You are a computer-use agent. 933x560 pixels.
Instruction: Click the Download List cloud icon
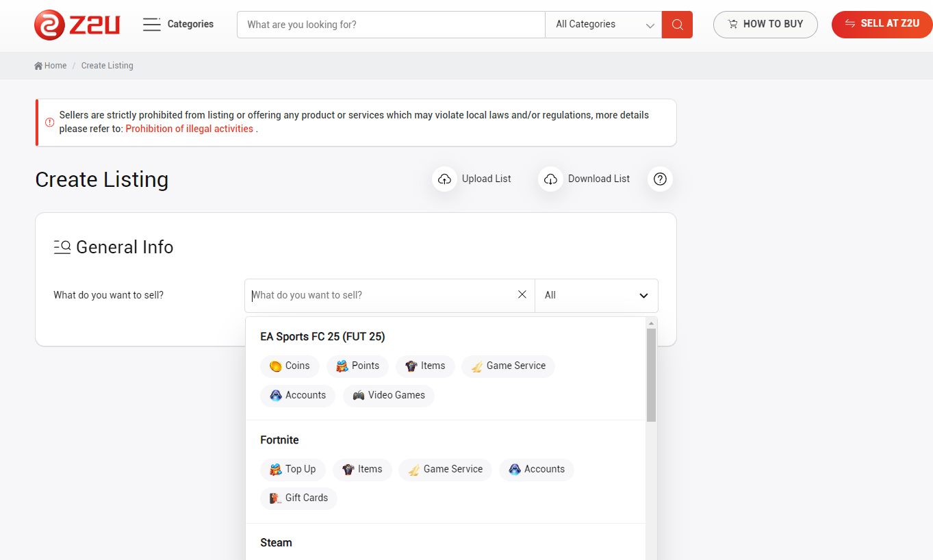click(550, 179)
